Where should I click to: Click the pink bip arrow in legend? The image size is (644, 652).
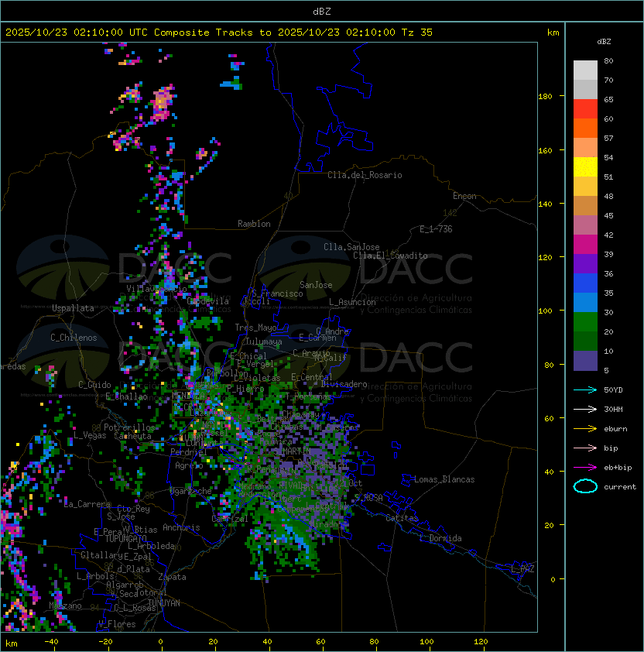coord(585,448)
